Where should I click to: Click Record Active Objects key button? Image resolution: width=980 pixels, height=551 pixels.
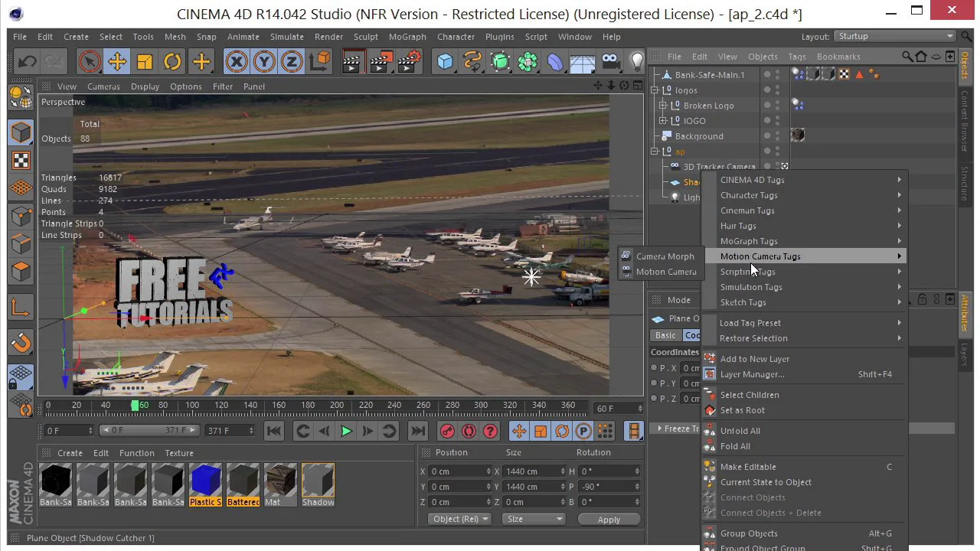448,431
